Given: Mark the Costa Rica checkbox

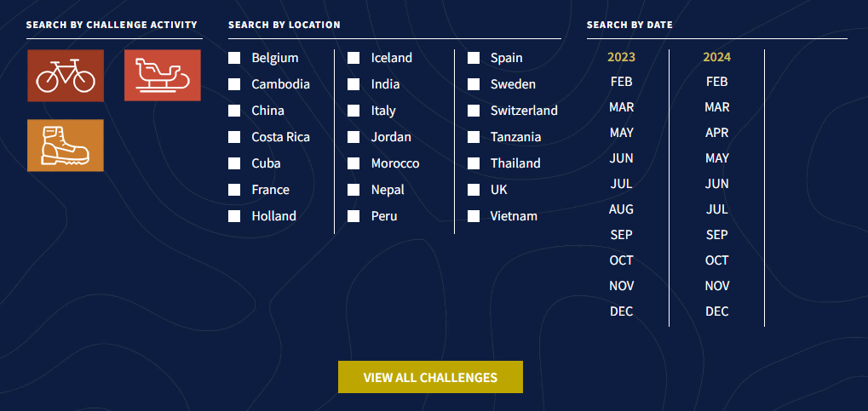Looking at the screenshot, I should [234, 137].
